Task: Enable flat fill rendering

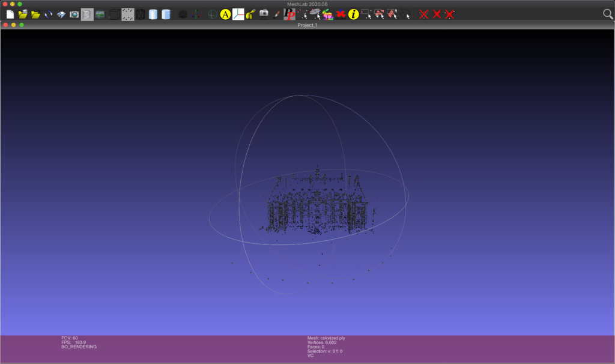Action: (153, 14)
